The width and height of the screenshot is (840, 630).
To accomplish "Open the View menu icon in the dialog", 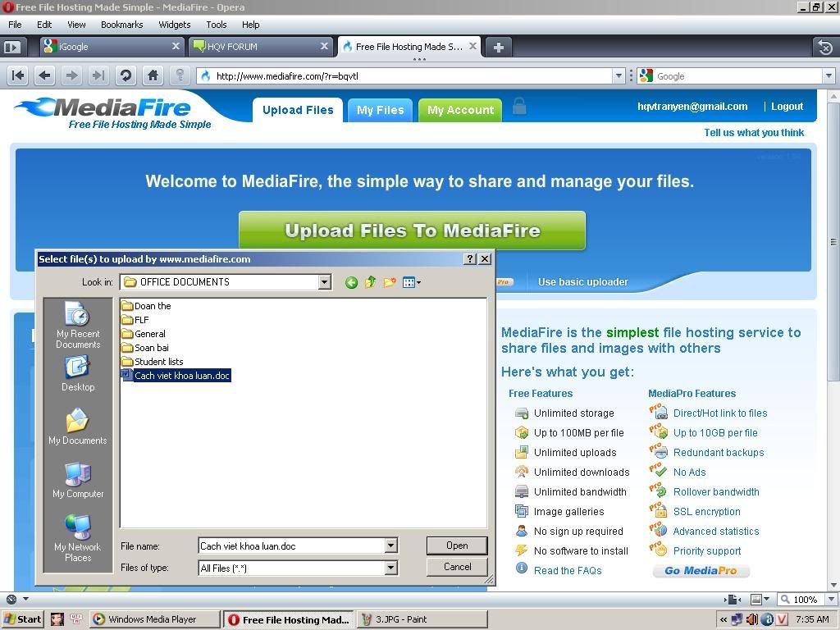I will click(411, 282).
